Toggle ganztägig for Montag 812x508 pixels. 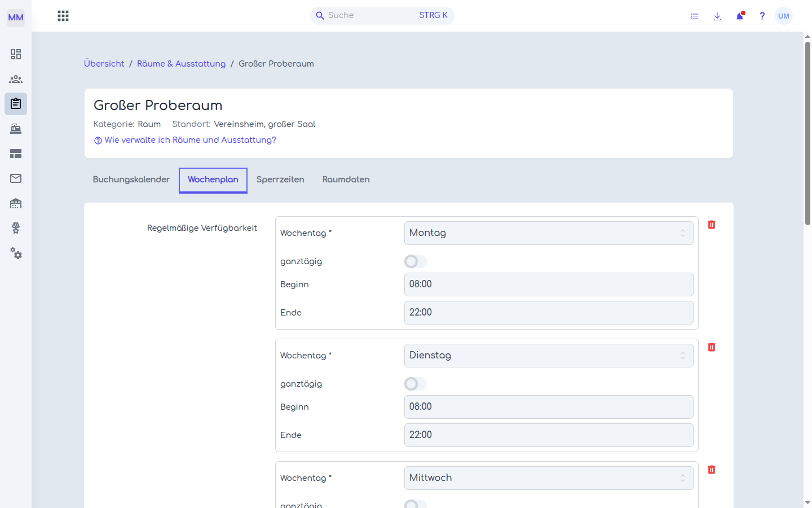point(416,261)
